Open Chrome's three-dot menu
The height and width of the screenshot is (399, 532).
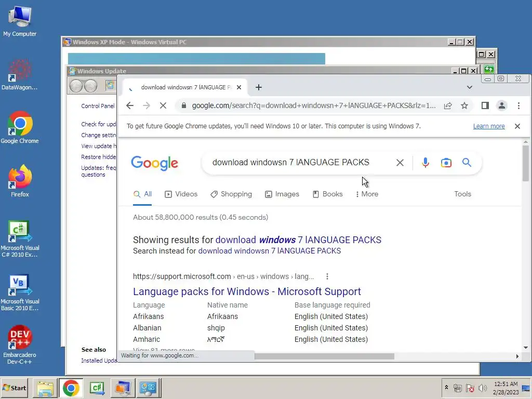pos(518,105)
